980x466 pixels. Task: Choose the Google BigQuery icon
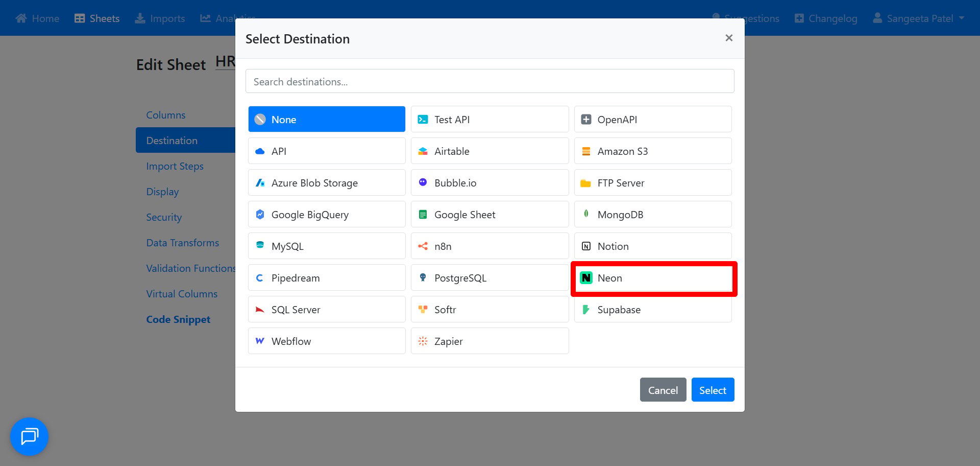point(260,215)
